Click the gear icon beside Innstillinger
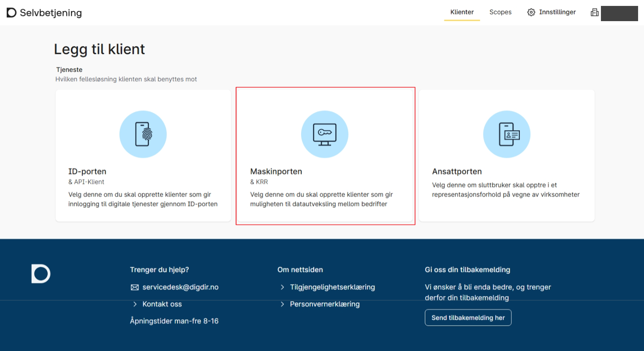 [x=531, y=12]
